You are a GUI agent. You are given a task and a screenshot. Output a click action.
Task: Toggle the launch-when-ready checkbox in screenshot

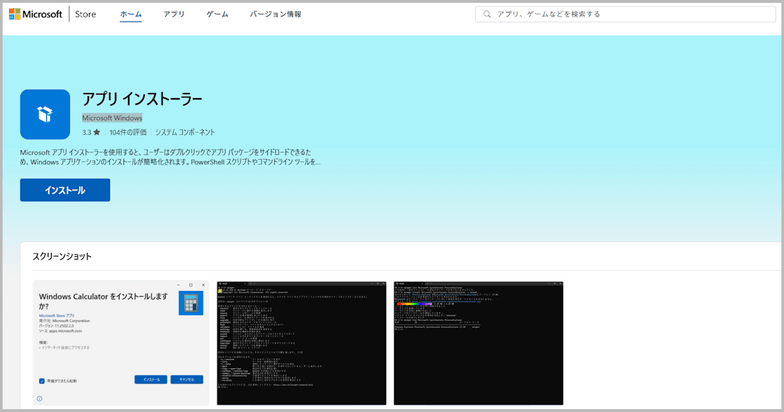click(42, 381)
